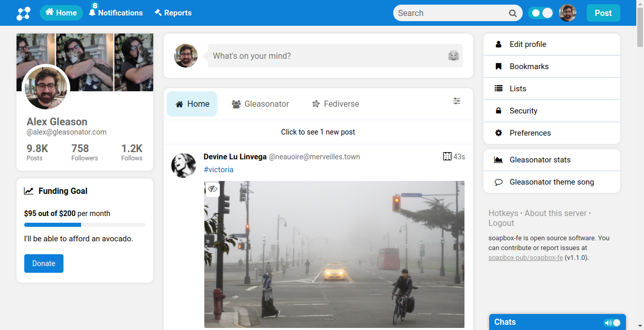Viewport: 644px width, 330px height.
Task: Open the emoji picker in compose box
Action: [x=453, y=56]
